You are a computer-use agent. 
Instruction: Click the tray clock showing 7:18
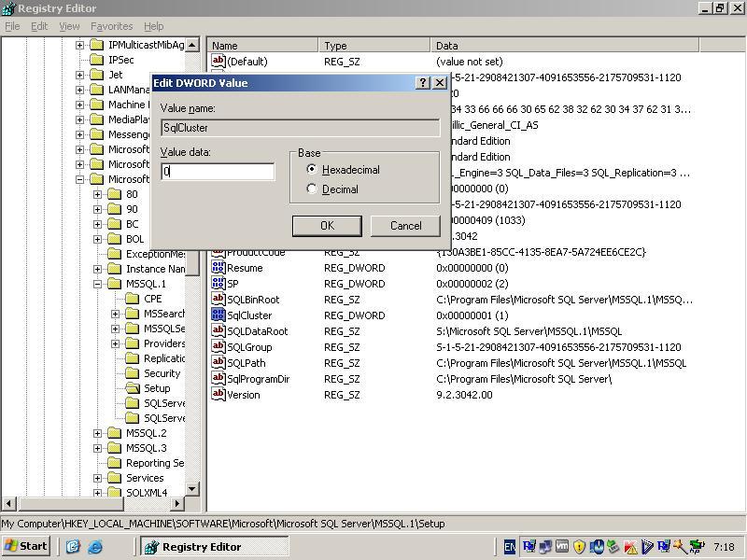725,547
